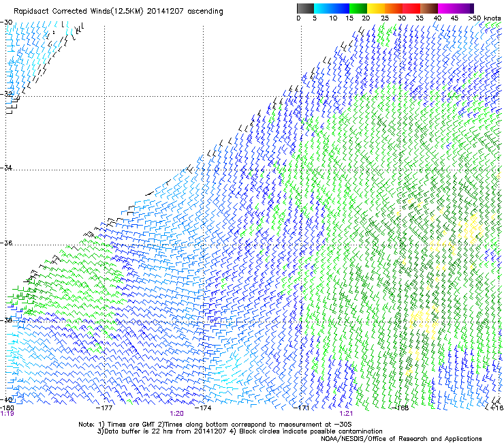Click the purple time label '1:21'
The width and height of the screenshot is (504, 443).
tap(346, 414)
